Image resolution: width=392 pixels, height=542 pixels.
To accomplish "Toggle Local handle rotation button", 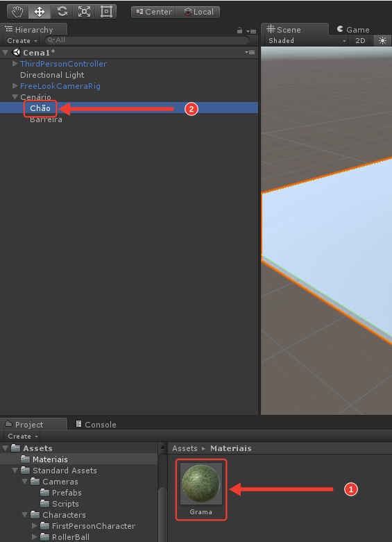I will (198, 12).
